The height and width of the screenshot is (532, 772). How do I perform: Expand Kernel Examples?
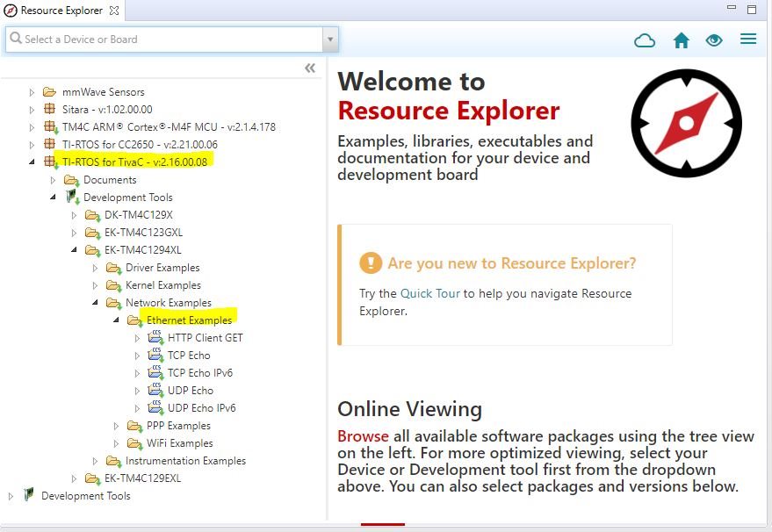[x=95, y=285]
